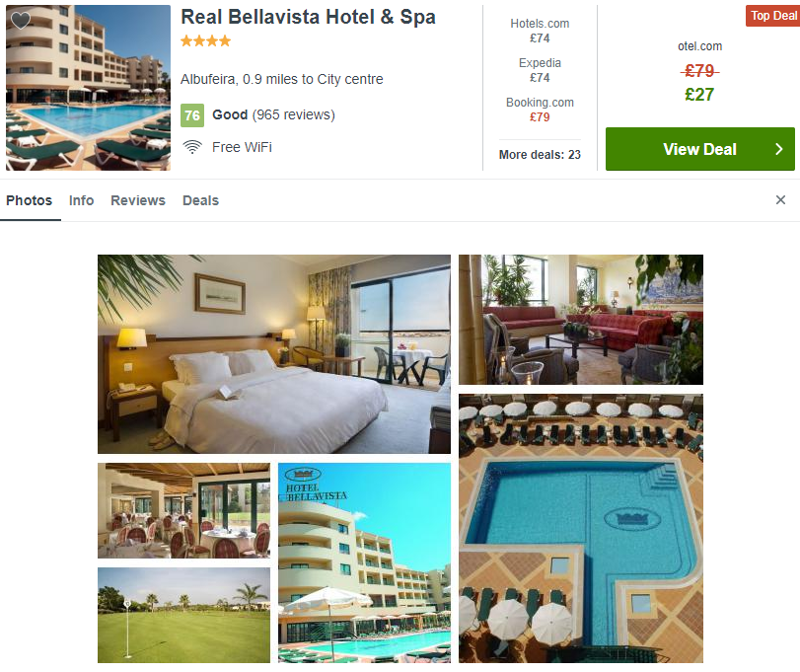Select the Photos tab

(x=29, y=200)
